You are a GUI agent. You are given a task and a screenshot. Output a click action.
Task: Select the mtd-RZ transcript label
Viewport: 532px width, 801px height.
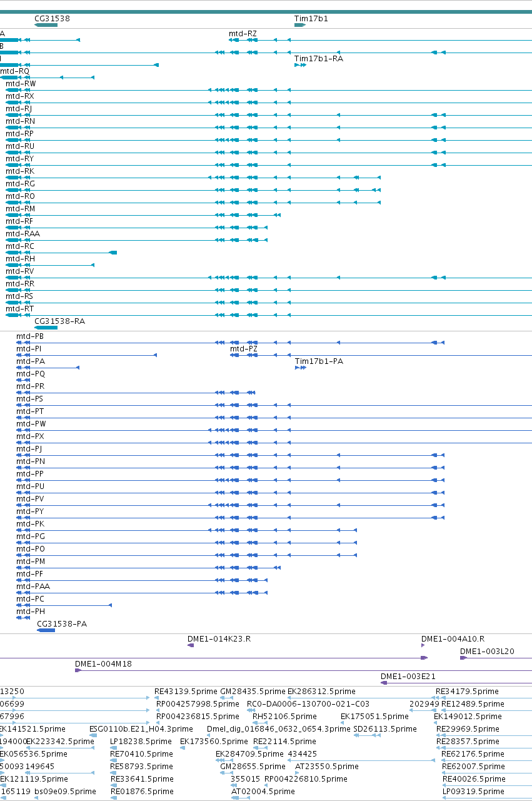[243, 34]
